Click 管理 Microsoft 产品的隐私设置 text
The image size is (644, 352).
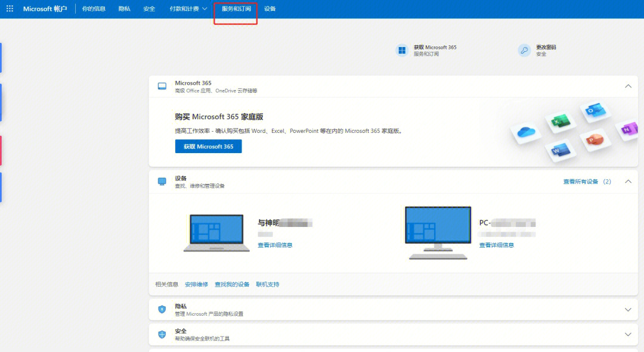(209, 314)
